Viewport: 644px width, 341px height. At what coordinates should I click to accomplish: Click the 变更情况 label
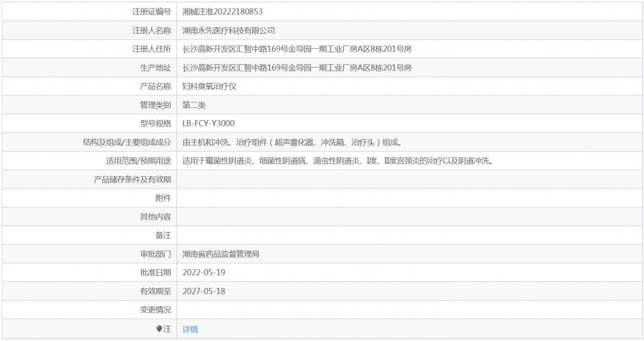coord(155,310)
